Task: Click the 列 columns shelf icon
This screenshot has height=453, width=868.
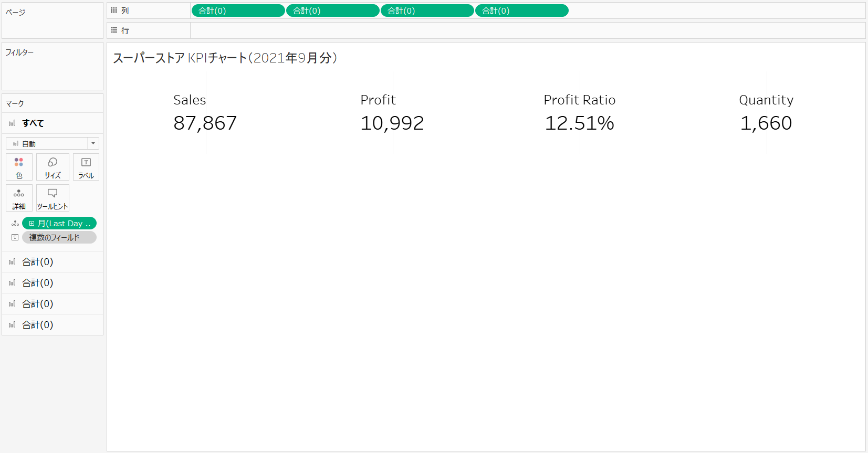Action: pyautogui.click(x=114, y=10)
